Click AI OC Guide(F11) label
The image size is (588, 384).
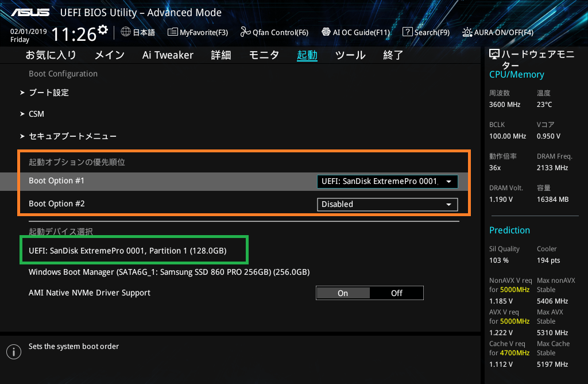362,33
